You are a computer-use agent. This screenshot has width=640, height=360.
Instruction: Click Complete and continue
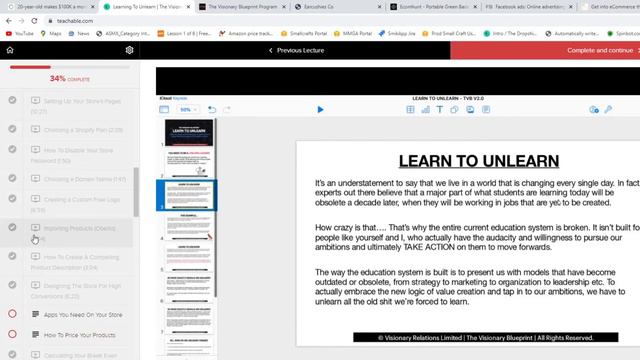[x=600, y=50]
